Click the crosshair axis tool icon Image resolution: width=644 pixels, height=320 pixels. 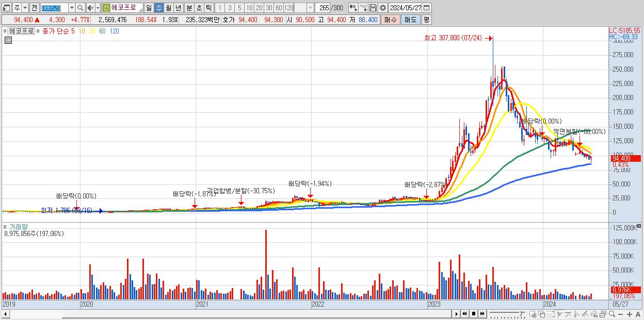pos(559,314)
